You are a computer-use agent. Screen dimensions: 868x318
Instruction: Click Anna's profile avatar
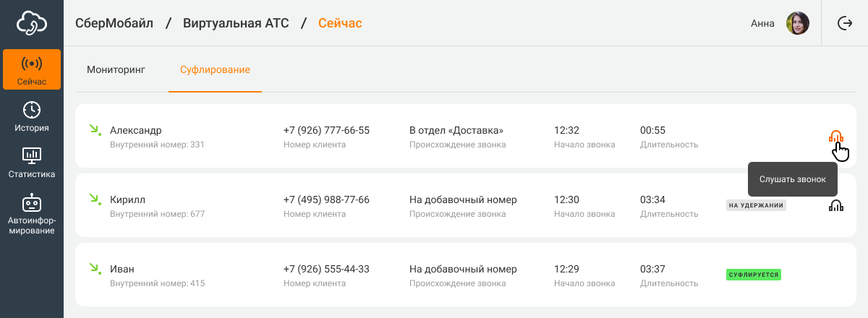click(x=798, y=23)
